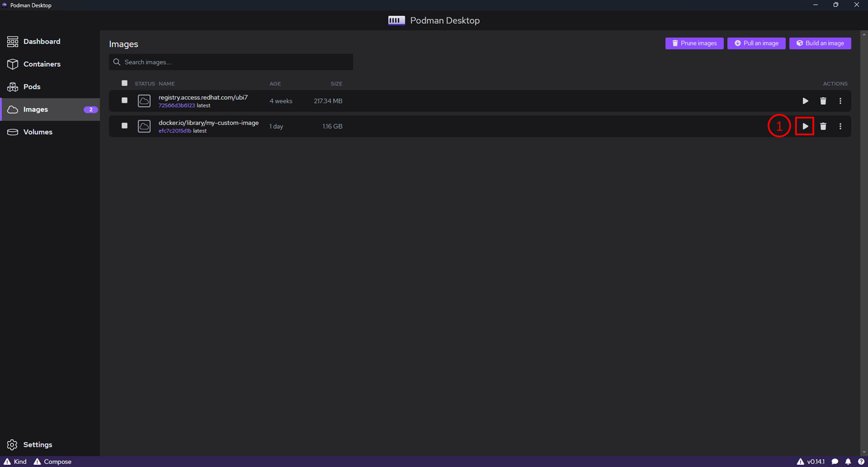Screen dimensions: 868x467
Task: Click the AGE column header
Action: pyautogui.click(x=275, y=84)
